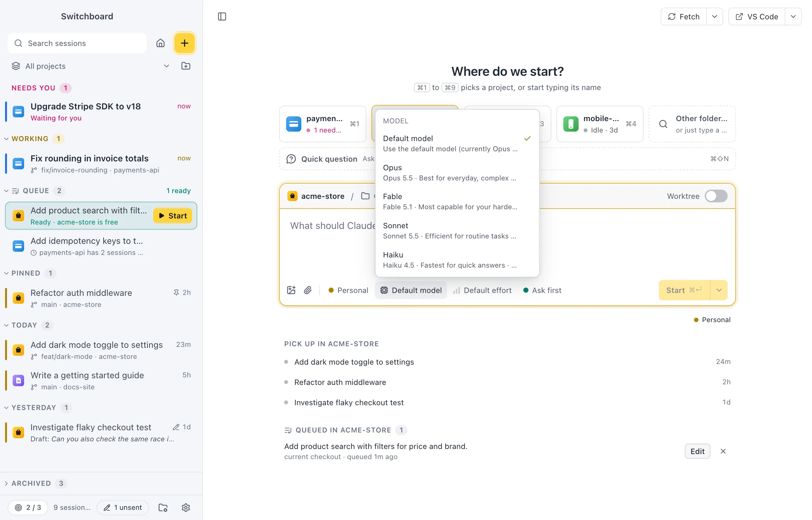Viewport: 812px width, 520px height.
Task: Click the add image icon in composer
Action: pyautogui.click(x=291, y=290)
